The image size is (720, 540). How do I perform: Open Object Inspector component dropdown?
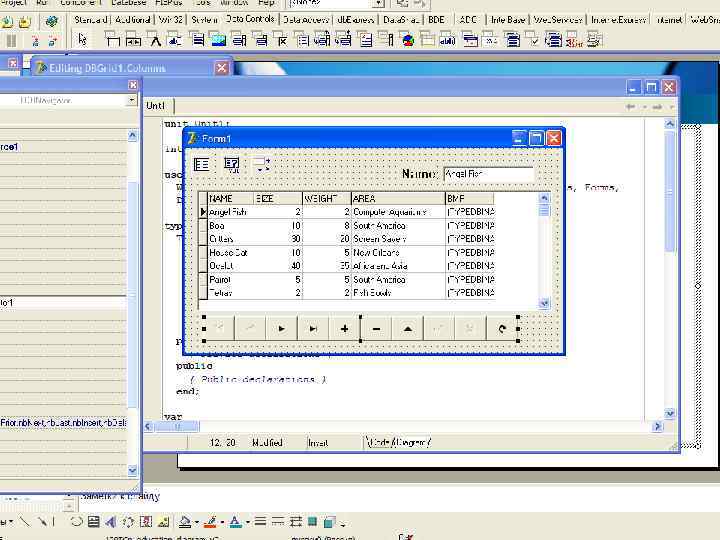[131, 100]
